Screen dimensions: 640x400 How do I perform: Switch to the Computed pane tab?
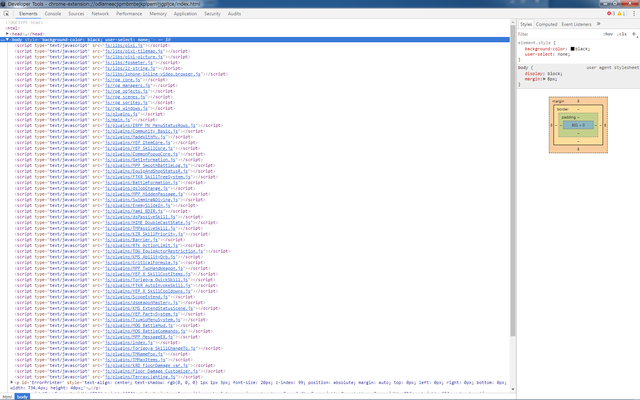pyautogui.click(x=546, y=24)
